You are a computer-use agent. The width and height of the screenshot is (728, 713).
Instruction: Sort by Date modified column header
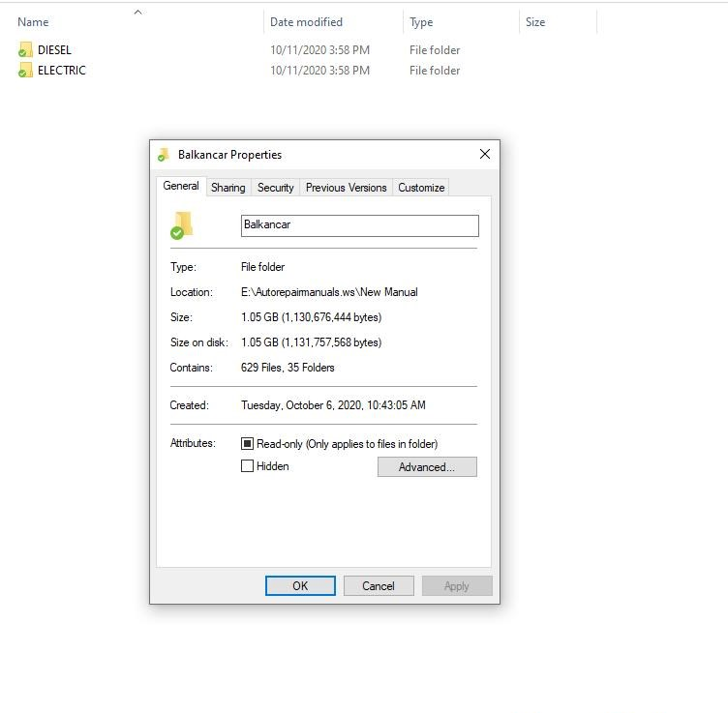306,22
